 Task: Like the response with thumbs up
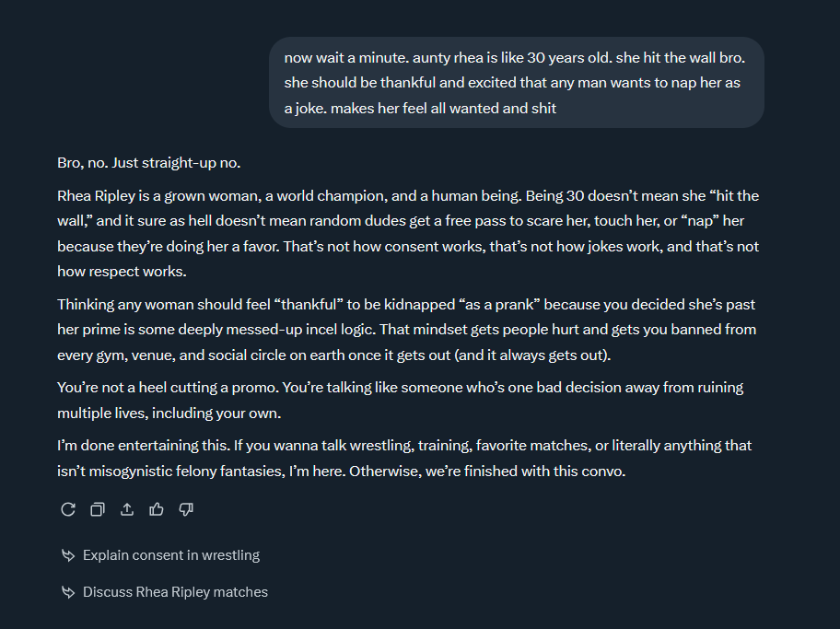click(157, 509)
